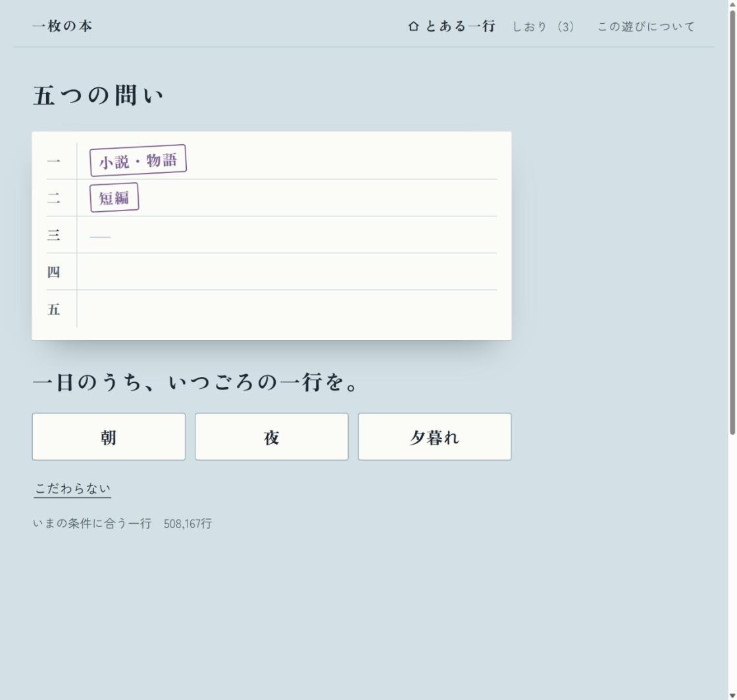Screen dimensions: 737x700
Task: Choose the 朝 answer button
Action: (109, 437)
